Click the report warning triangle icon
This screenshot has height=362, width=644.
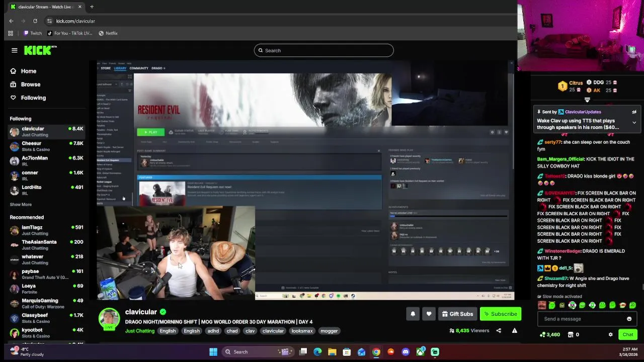[x=514, y=331]
